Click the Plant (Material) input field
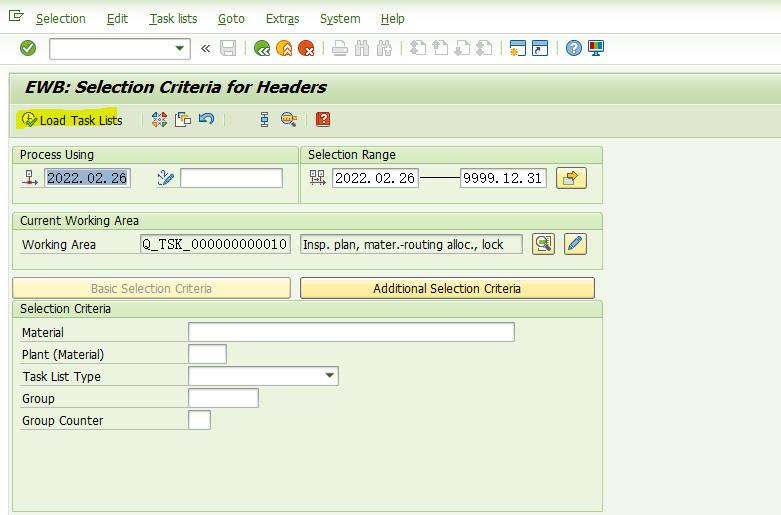Image resolution: width=781 pixels, height=515 pixels. (208, 354)
